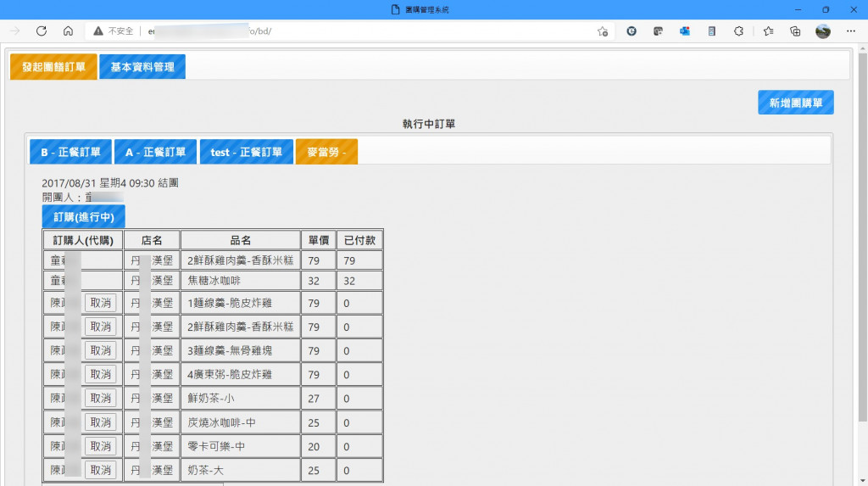Select the 店名 column header
Screen dimensions: 868x486
152,241
